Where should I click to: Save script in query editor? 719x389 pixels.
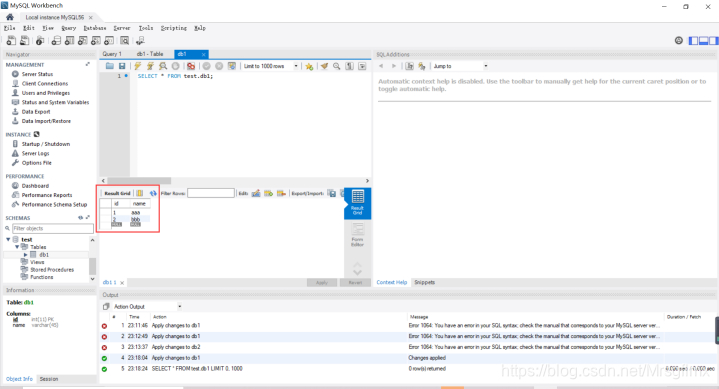(x=122, y=66)
